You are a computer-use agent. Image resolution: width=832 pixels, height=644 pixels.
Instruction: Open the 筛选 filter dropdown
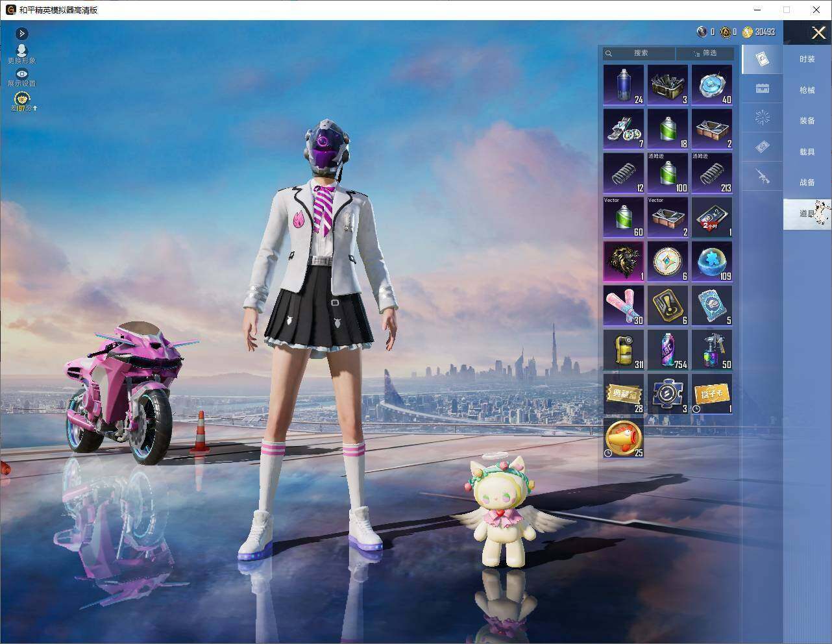click(x=705, y=53)
